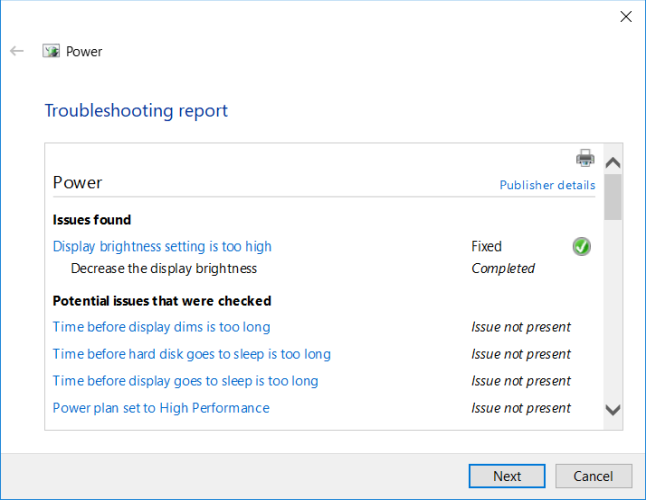Click the gray scrollbar thumb
Screen dimensions: 646x500
pos(613,197)
